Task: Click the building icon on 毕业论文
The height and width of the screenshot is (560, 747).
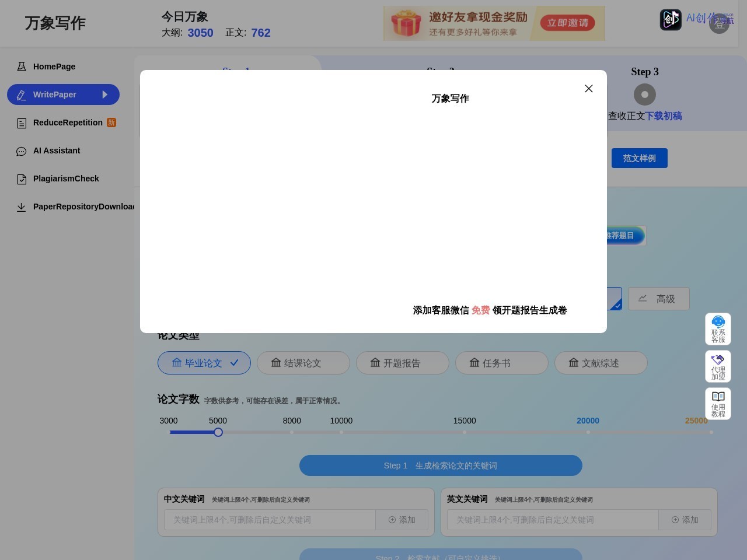Action: [x=177, y=363]
